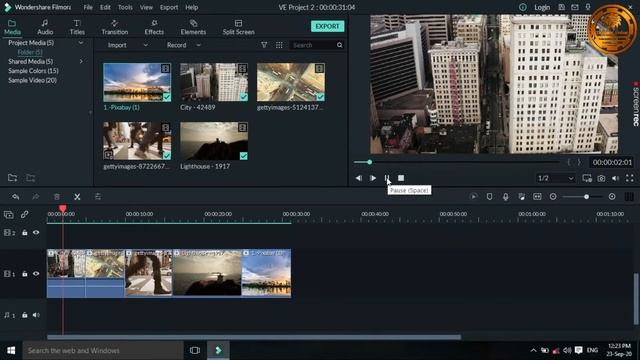Switch to the Titles tab
640x360 pixels.
(x=77, y=27)
